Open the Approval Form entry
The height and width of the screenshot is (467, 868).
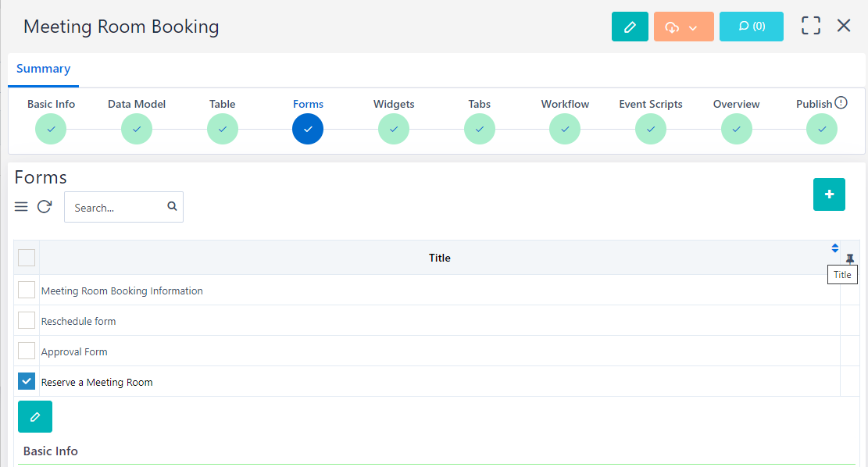pos(74,352)
